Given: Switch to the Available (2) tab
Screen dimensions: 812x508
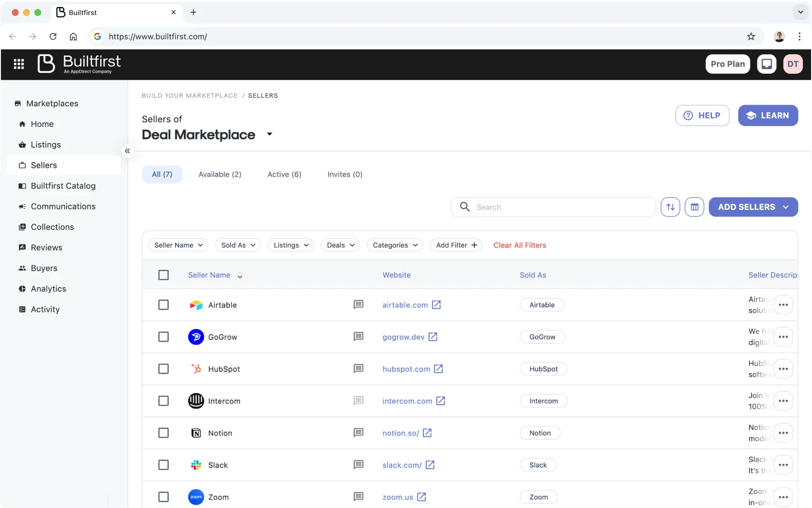Looking at the screenshot, I should coord(220,174).
